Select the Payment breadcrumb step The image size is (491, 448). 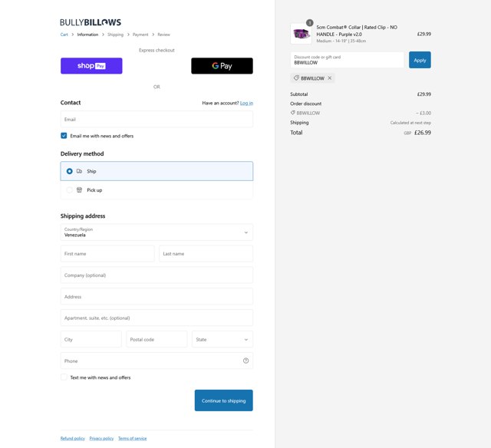click(140, 35)
